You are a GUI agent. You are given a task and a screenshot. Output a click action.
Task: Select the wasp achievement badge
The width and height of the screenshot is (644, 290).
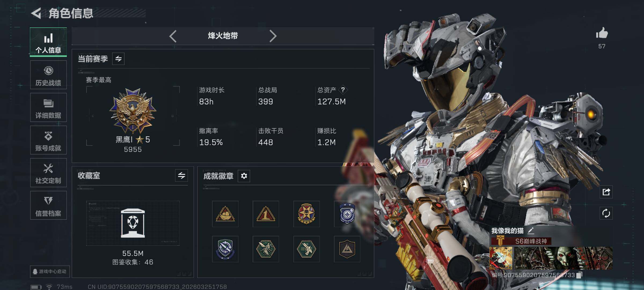coord(266,249)
